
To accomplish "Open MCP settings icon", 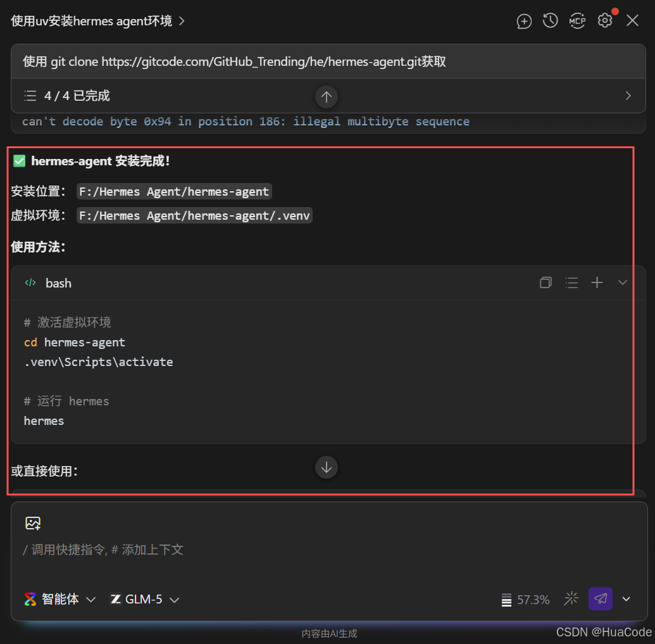I will coord(577,20).
